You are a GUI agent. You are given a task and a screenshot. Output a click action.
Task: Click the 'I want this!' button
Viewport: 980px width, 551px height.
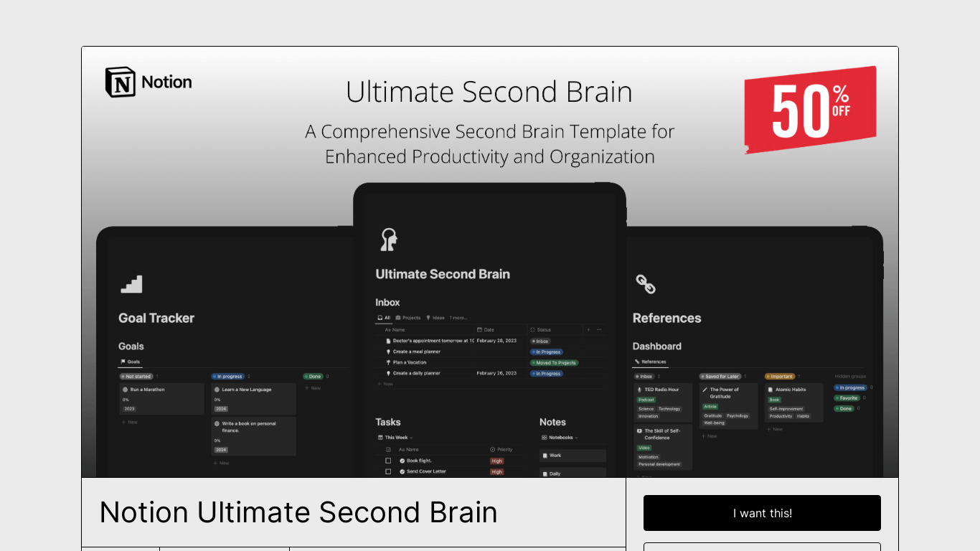point(762,513)
